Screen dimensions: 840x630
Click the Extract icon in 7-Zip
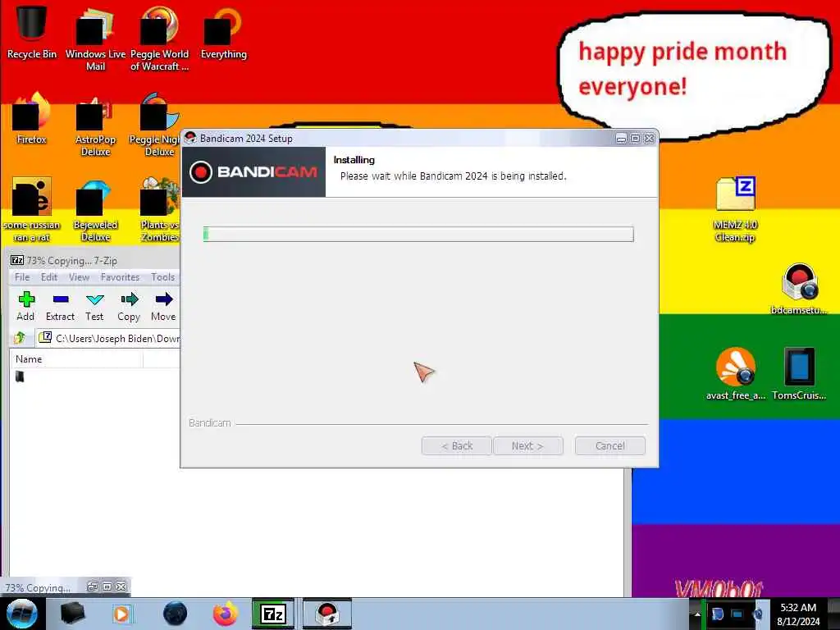[x=60, y=307]
